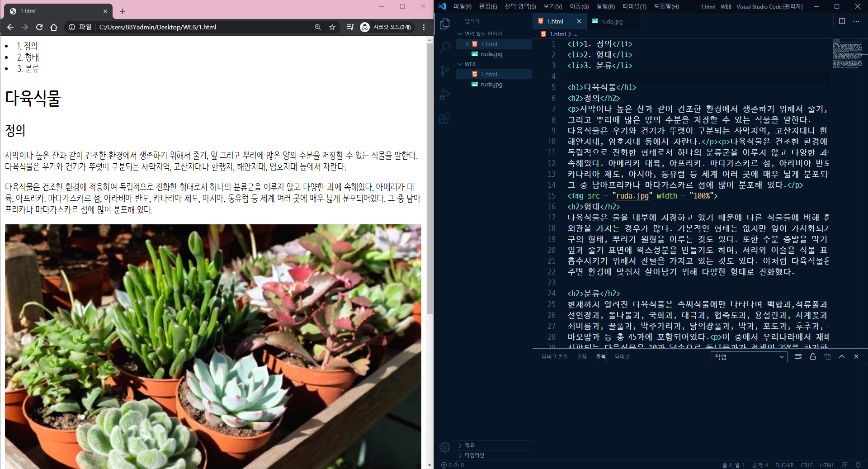868x469 pixels.
Task: Select 1.html under the WEB folder
Action: click(494, 74)
